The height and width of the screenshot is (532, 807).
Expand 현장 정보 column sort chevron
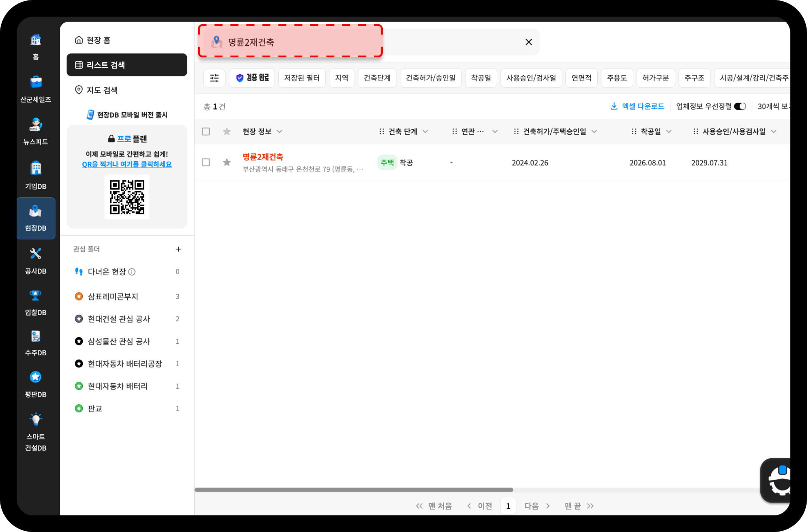pos(280,131)
